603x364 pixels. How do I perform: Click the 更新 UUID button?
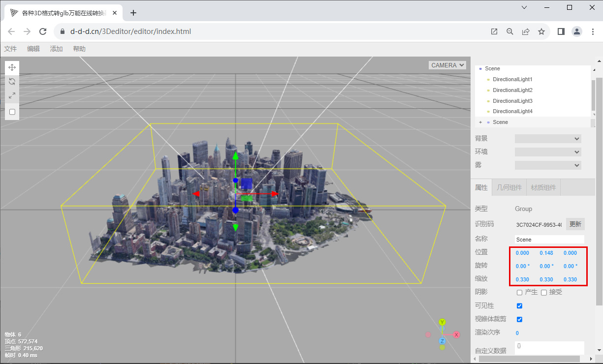click(x=575, y=224)
